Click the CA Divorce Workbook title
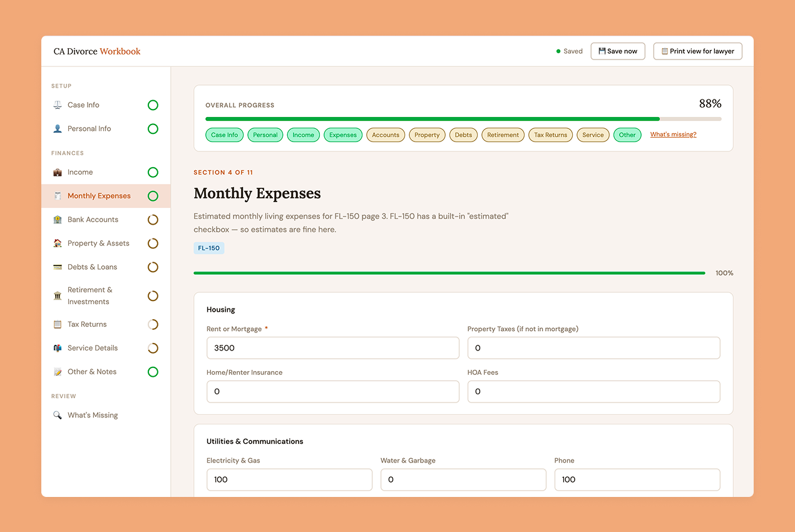795x532 pixels. point(97,51)
